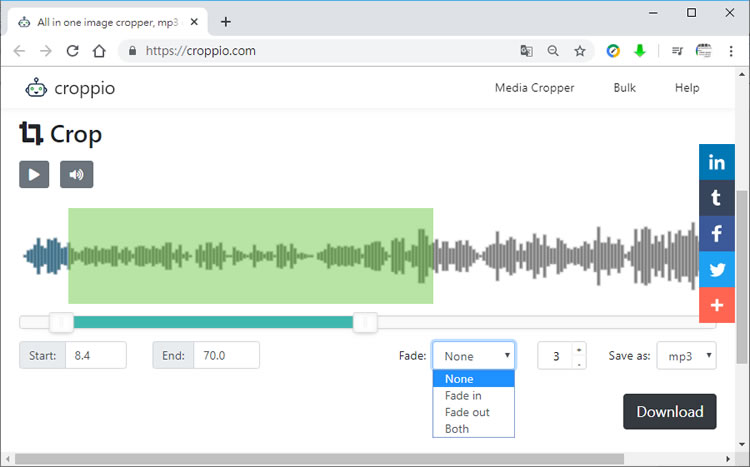Click the croppio robot logo
The width and height of the screenshot is (750, 467).
click(37, 88)
